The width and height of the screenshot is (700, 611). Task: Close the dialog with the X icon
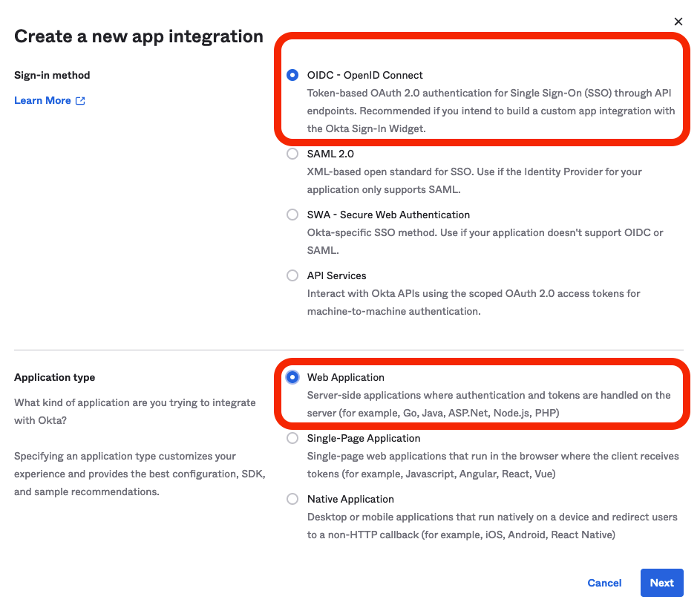678,22
